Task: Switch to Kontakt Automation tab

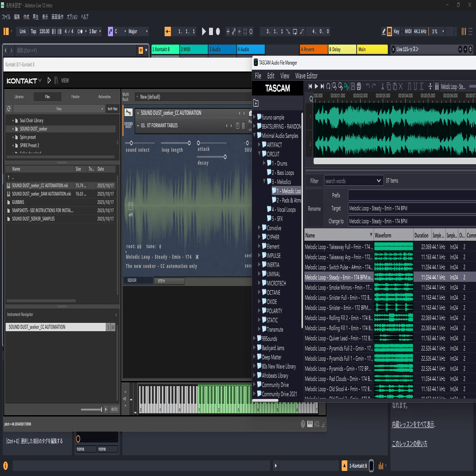Action: coord(104,96)
